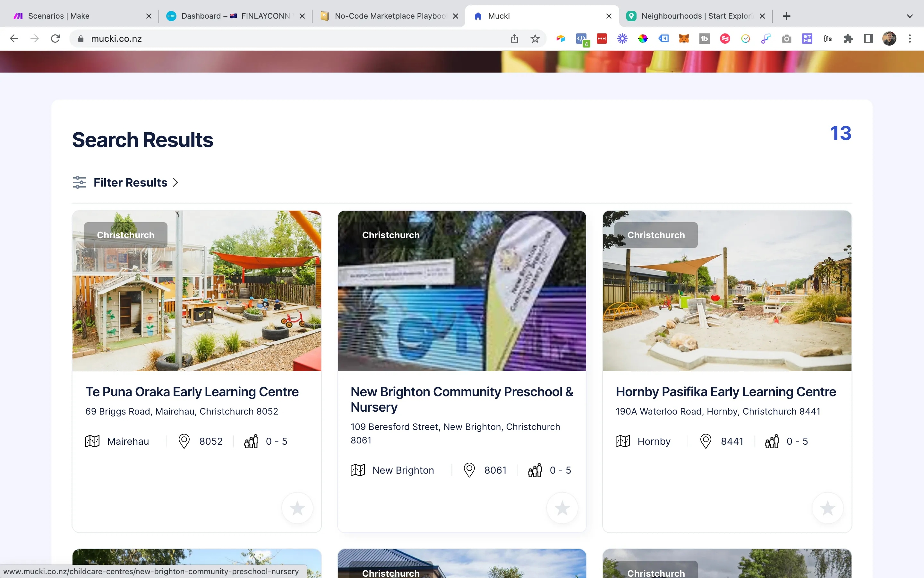Click the Mairehau map icon
The image size is (924, 578).
pos(92,441)
